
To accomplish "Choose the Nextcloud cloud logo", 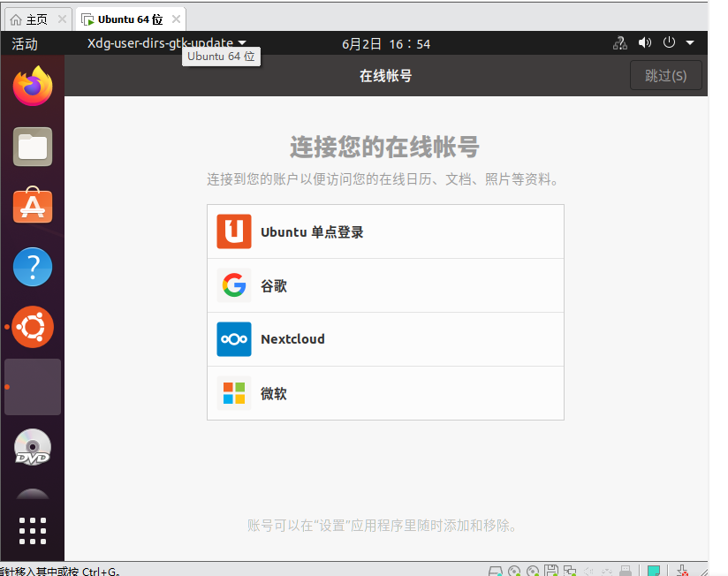I will click(234, 339).
